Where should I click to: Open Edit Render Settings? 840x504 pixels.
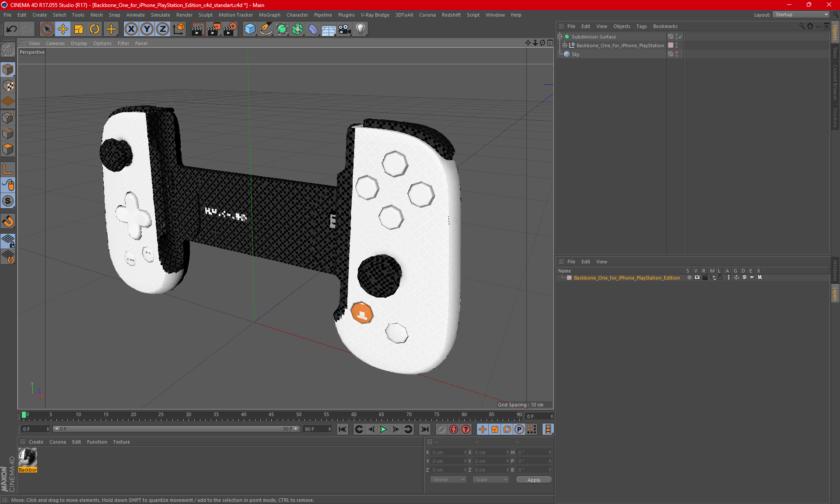pos(230,29)
